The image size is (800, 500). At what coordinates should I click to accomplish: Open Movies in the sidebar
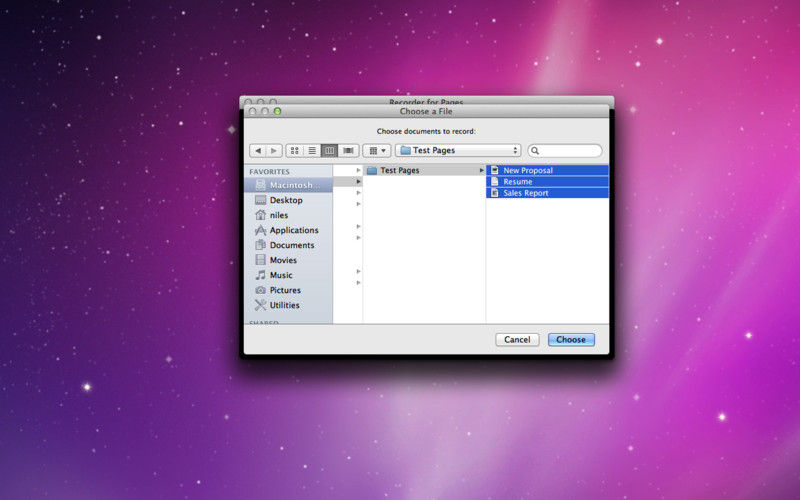[288, 260]
